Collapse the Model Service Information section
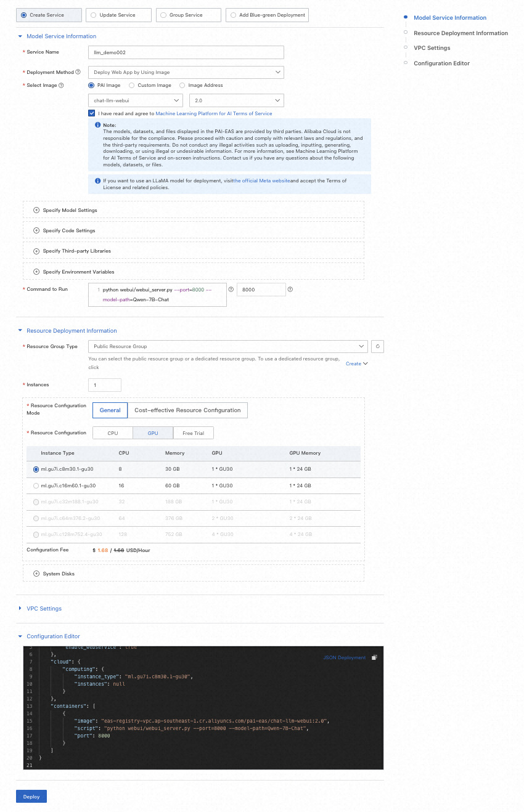Viewport: 524px width, 812px height. click(20, 36)
